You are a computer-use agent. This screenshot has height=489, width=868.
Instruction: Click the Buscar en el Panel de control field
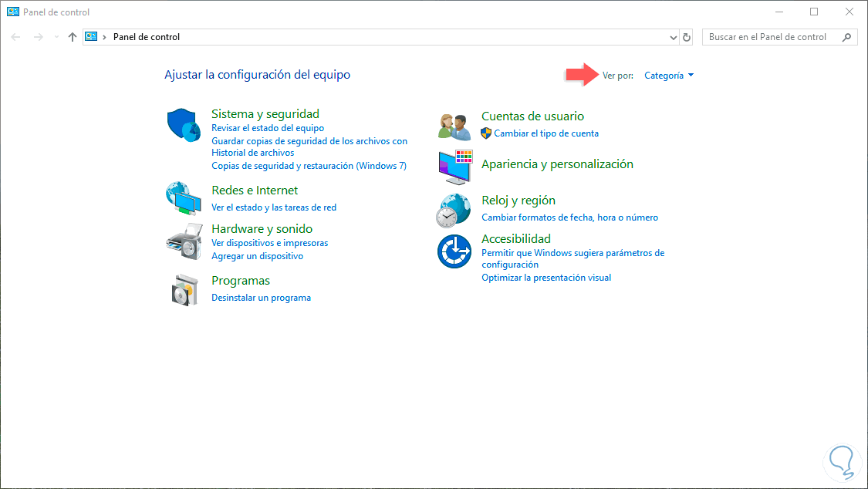(x=779, y=37)
